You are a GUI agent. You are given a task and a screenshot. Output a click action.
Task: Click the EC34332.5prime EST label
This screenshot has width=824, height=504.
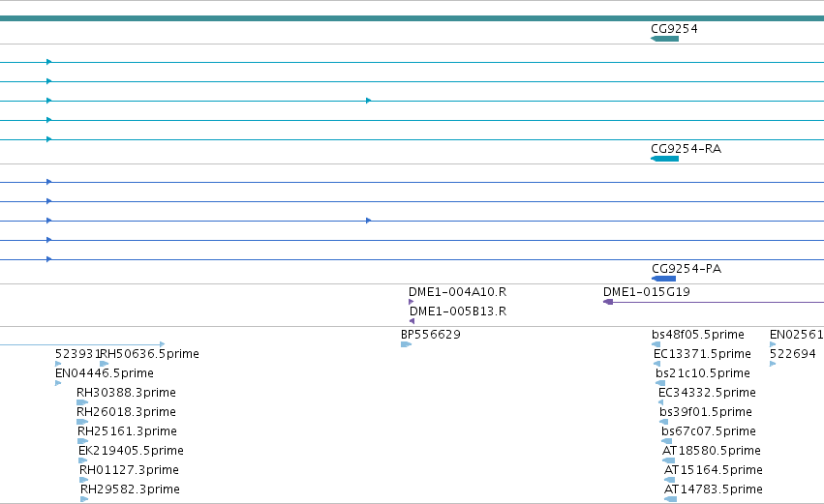point(707,393)
